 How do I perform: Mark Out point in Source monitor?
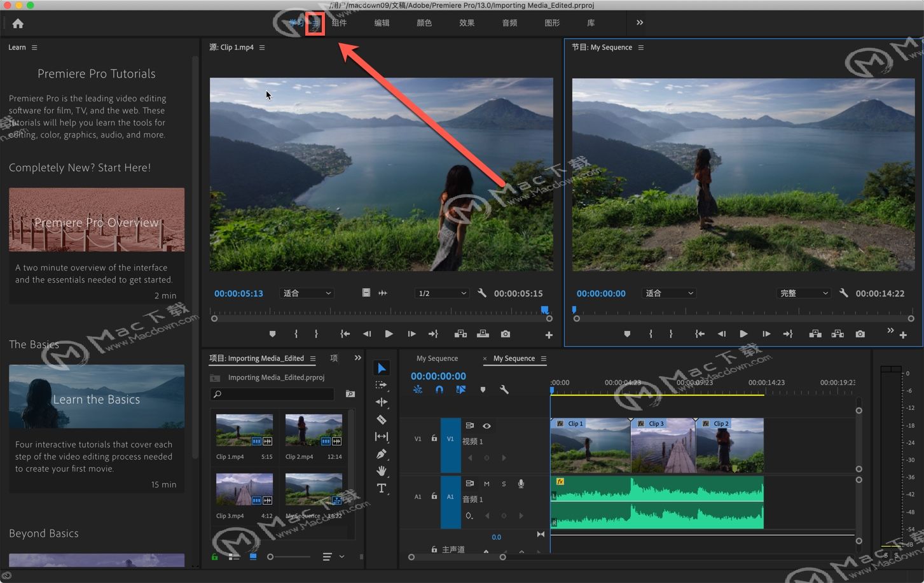316,334
